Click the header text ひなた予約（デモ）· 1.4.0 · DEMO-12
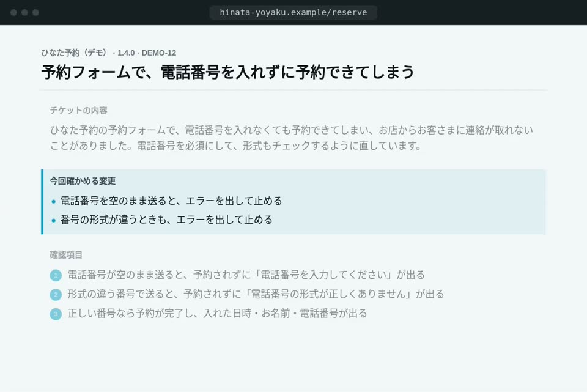Image resolution: width=587 pixels, height=392 pixels. pyautogui.click(x=109, y=53)
